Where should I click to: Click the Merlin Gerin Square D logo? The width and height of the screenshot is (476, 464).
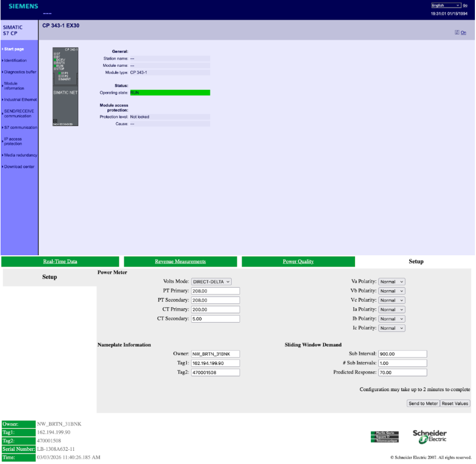(x=385, y=437)
